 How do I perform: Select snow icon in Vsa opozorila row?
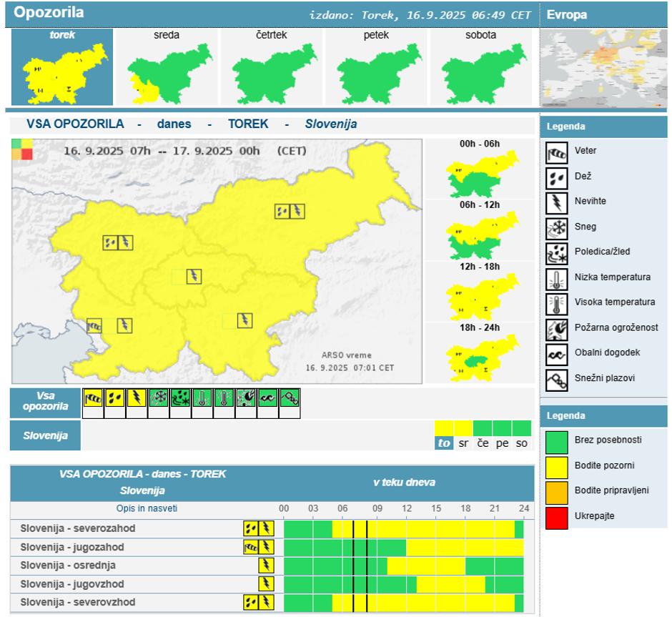159,399
